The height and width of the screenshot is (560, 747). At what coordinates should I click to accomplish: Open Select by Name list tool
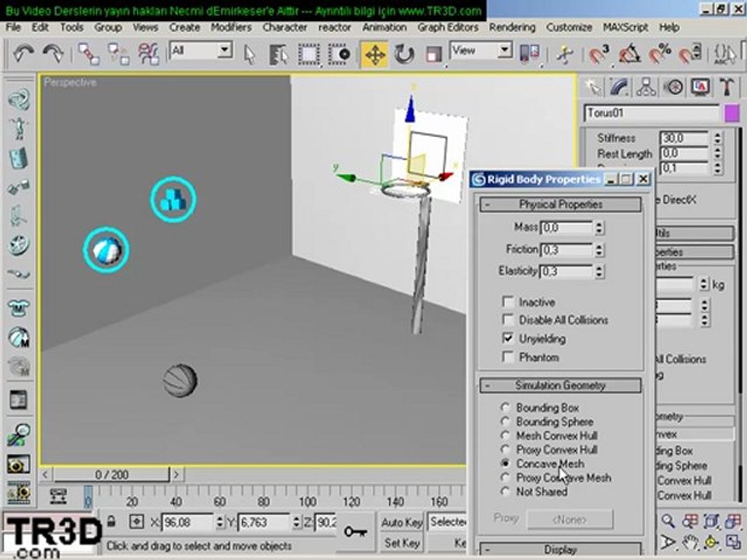(x=279, y=54)
